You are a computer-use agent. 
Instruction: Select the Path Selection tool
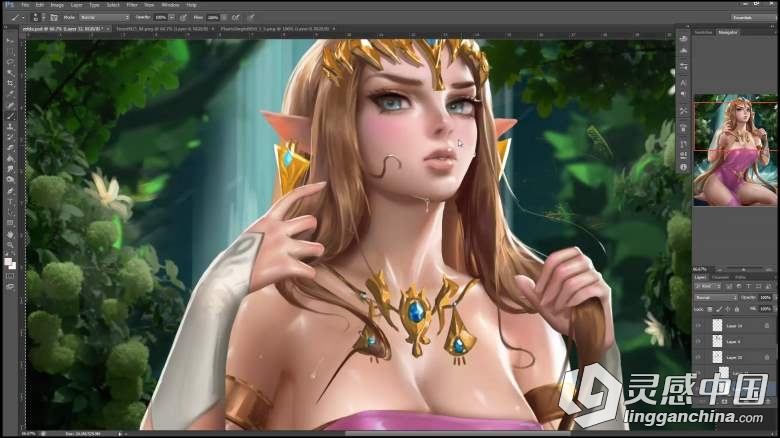(x=10, y=213)
